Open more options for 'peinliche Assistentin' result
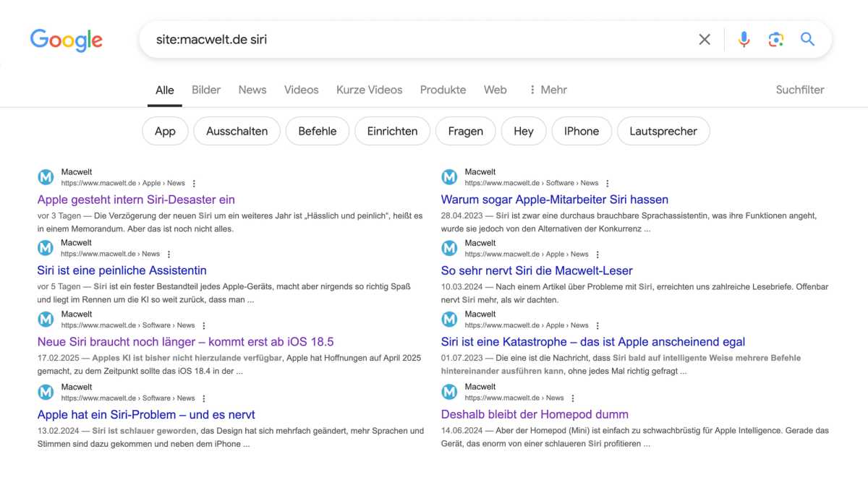The width and height of the screenshot is (868, 488). point(169,254)
